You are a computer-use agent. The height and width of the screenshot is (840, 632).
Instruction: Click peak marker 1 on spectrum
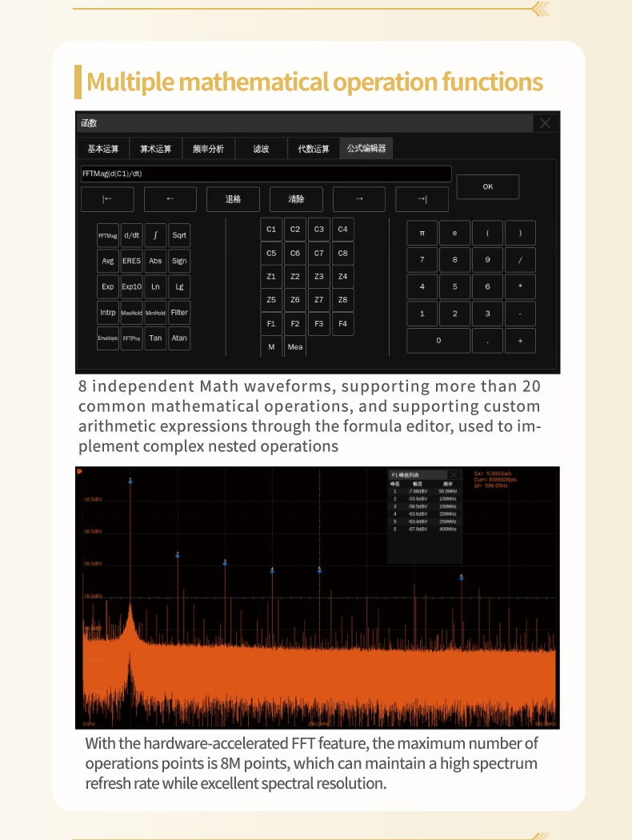point(130,481)
